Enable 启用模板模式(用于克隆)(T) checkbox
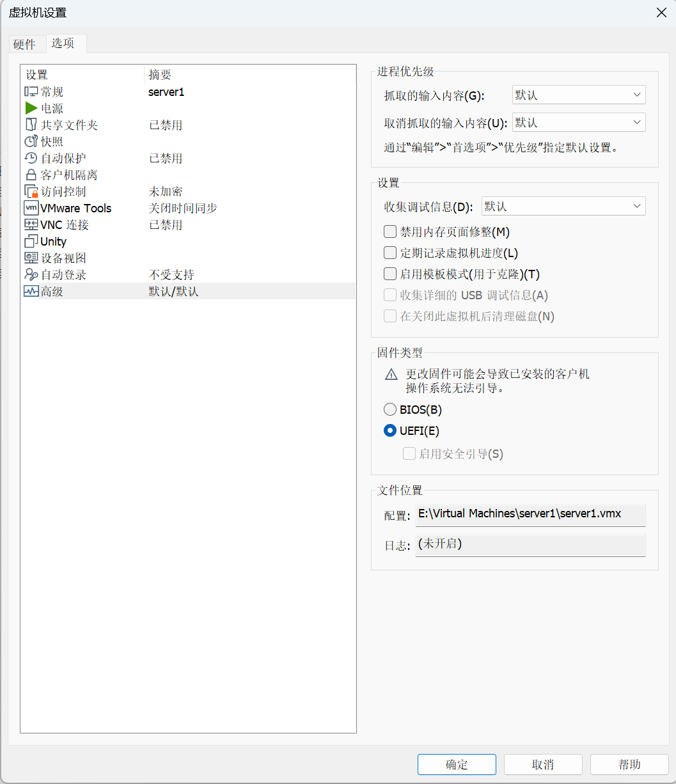Image resolution: width=676 pixels, height=784 pixels. click(390, 274)
